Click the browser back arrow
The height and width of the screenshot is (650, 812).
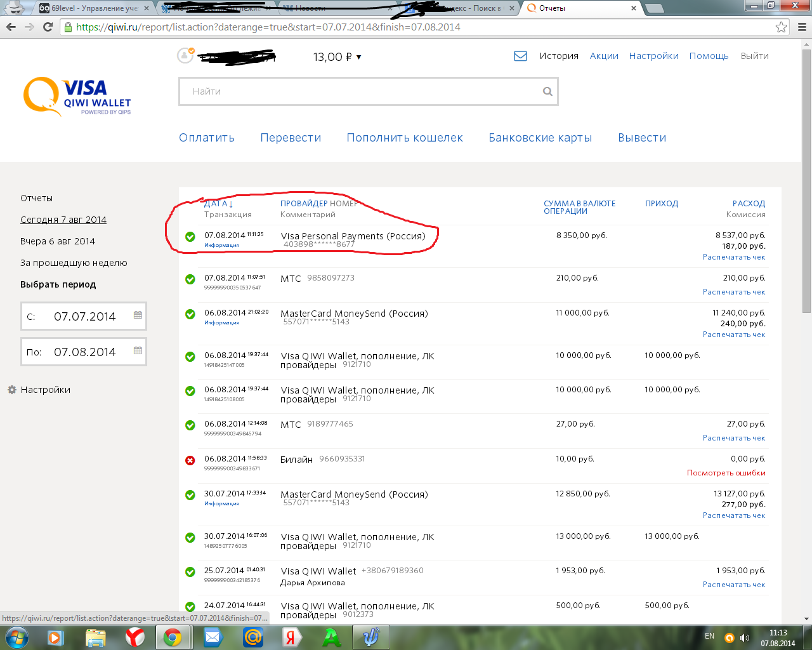[11, 27]
